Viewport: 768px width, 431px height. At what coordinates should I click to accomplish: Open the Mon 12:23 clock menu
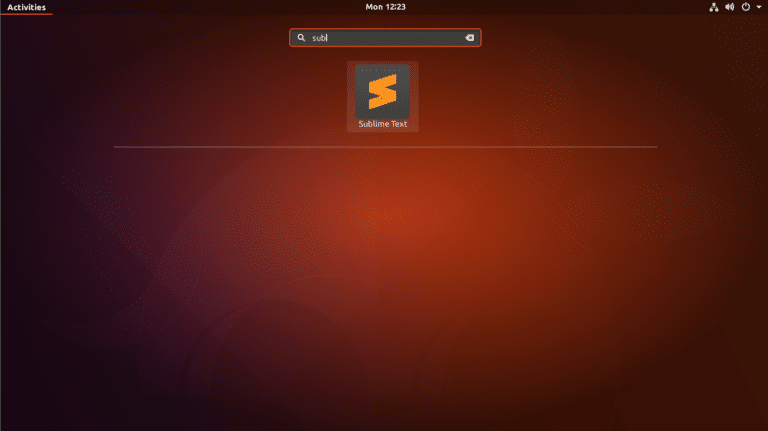pos(384,7)
